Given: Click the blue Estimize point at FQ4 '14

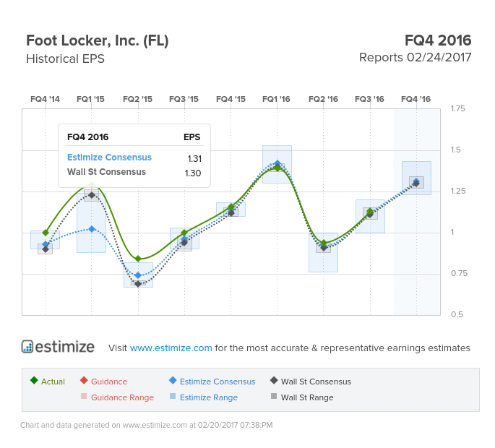Looking at the screenshot, I should coord(46,244).
